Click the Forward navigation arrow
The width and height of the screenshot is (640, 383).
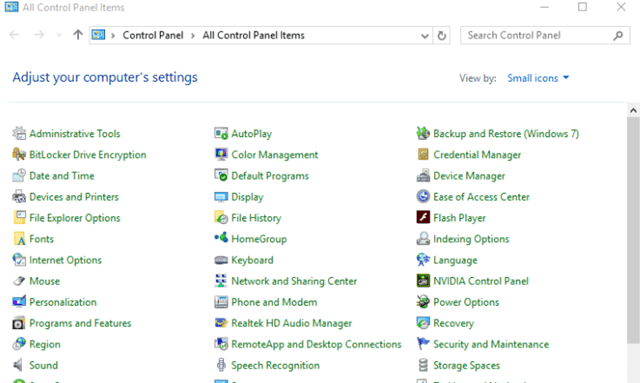pyautogui.click(x=39, y=35)
